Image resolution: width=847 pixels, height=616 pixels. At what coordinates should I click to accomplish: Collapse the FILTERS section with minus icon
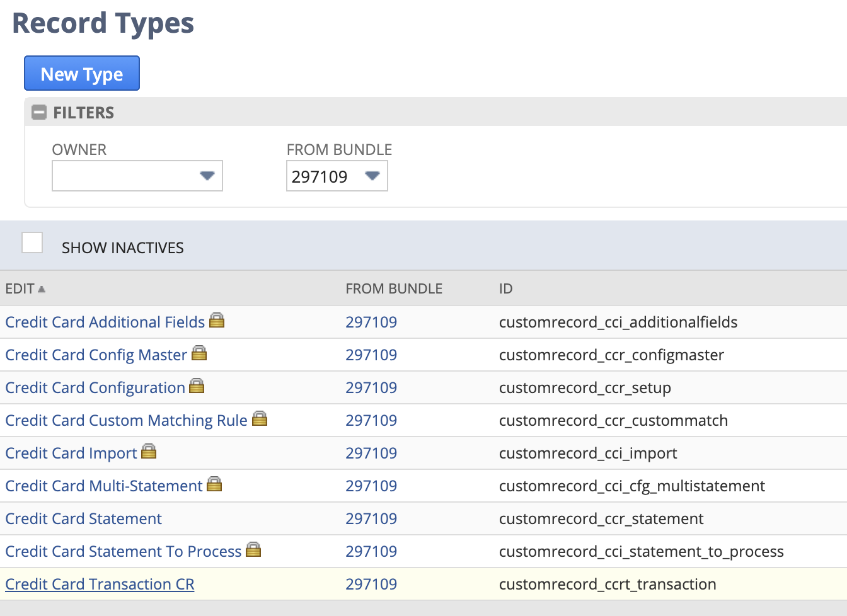coord(39,113)
